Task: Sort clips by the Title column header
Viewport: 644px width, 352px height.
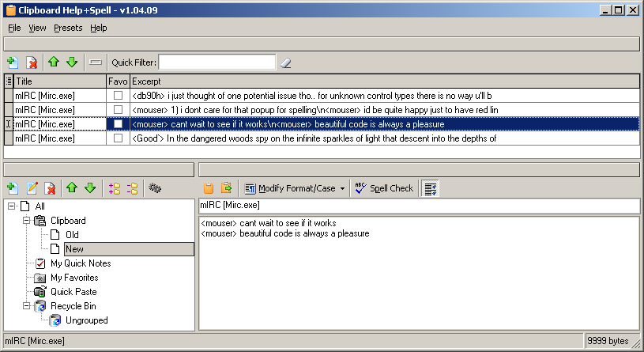Action: pos(60,81)
